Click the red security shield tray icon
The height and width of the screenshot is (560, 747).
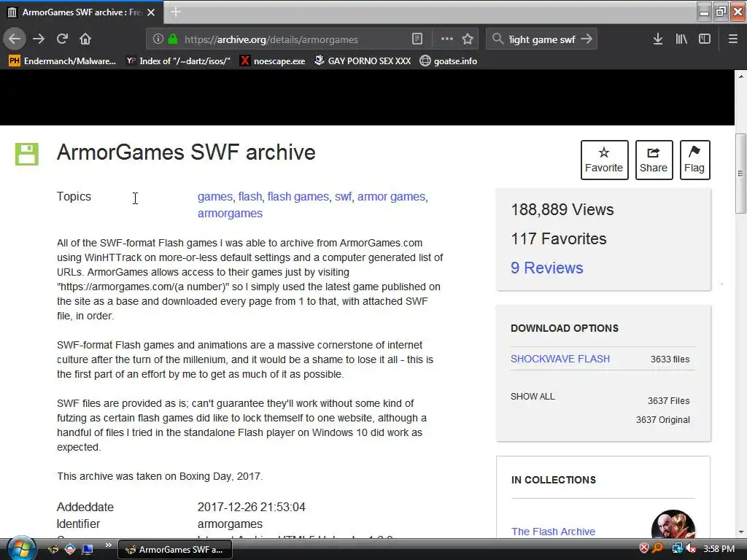(643, 548)
